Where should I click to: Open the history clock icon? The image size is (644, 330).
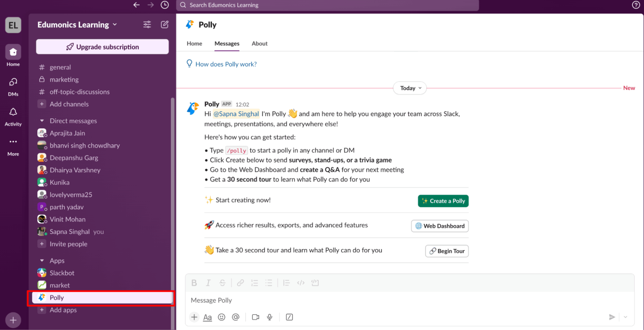(165, 5)
